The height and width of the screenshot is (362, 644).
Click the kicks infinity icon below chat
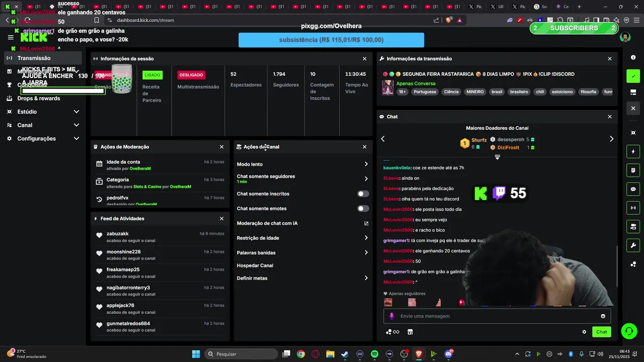pyautogui.click(x=392, y=332)
